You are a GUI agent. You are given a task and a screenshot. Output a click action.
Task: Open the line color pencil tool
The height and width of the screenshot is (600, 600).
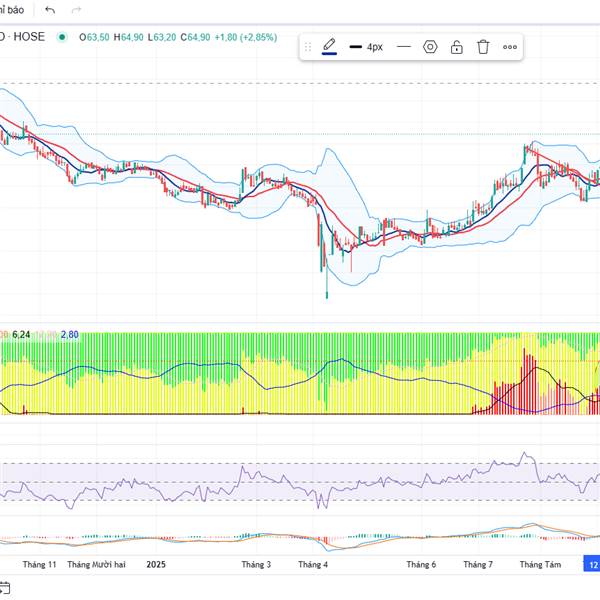[x=329, y=47]
